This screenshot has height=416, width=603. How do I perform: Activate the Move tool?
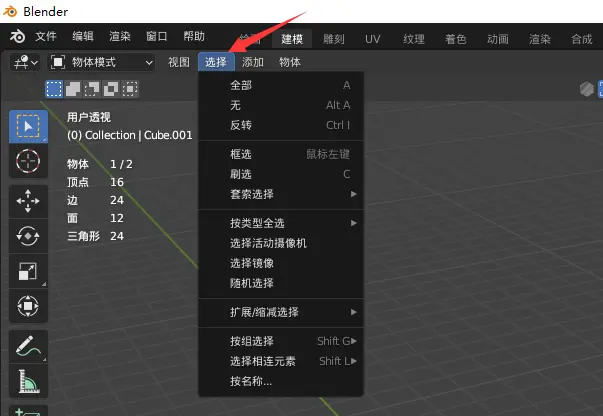pyautogui.click(x=28, y=201)
